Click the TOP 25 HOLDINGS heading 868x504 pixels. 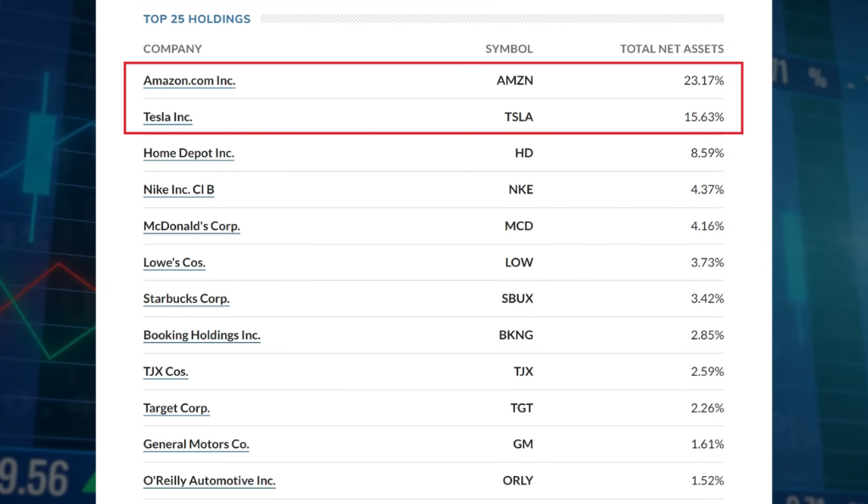pyautogui.click(x=196, y=20)
